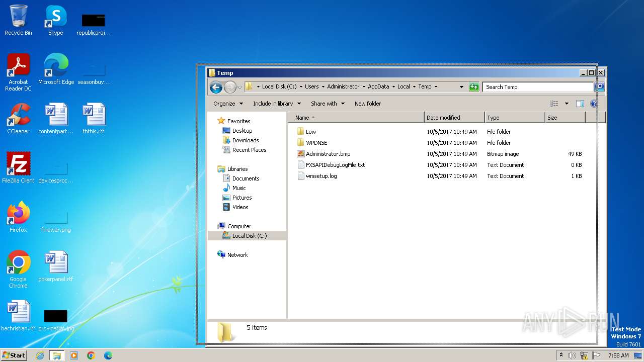644x362 pixels.
Task: Click AppData in the address breadcrumb
Action: point(378,86)
